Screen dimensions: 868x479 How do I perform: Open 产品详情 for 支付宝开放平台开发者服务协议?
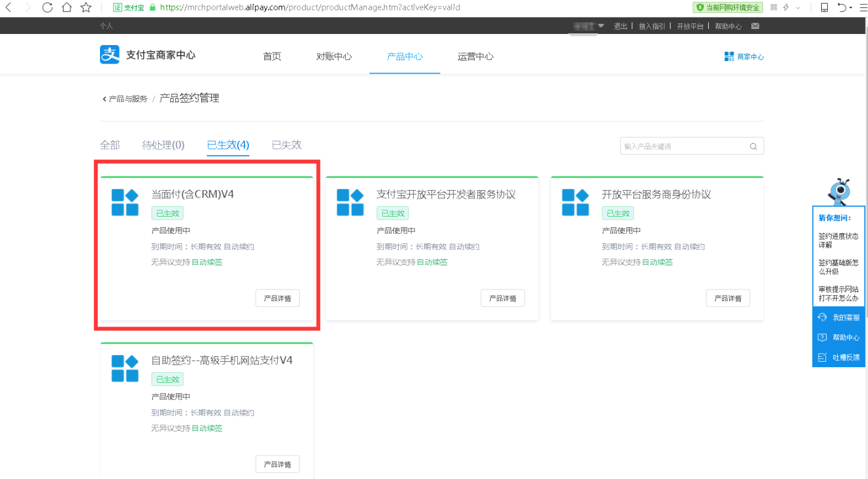click(x=503, y=298)
